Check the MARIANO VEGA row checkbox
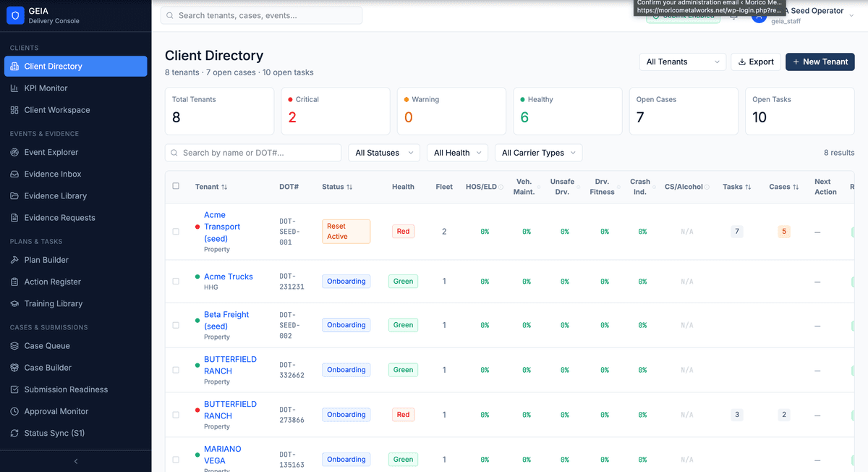Viewport: 868px width, 472px height. point(176,460)
